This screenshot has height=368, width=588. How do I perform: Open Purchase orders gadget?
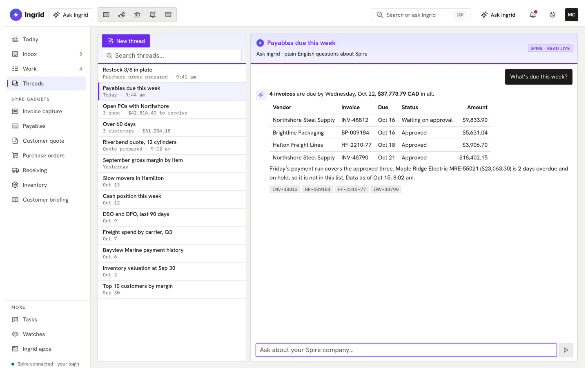tap(47, 155)
